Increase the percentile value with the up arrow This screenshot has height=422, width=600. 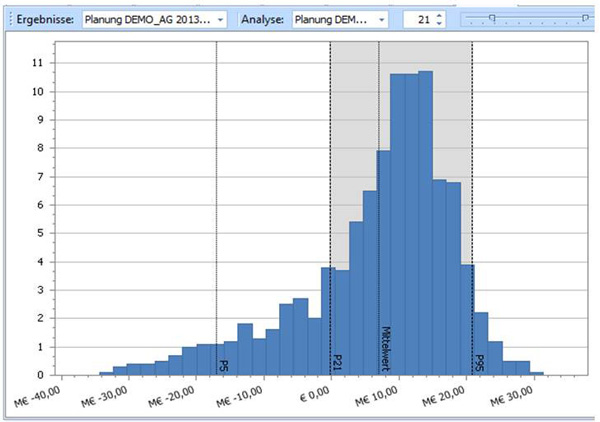pyautogui.click(x=440, y=15)
